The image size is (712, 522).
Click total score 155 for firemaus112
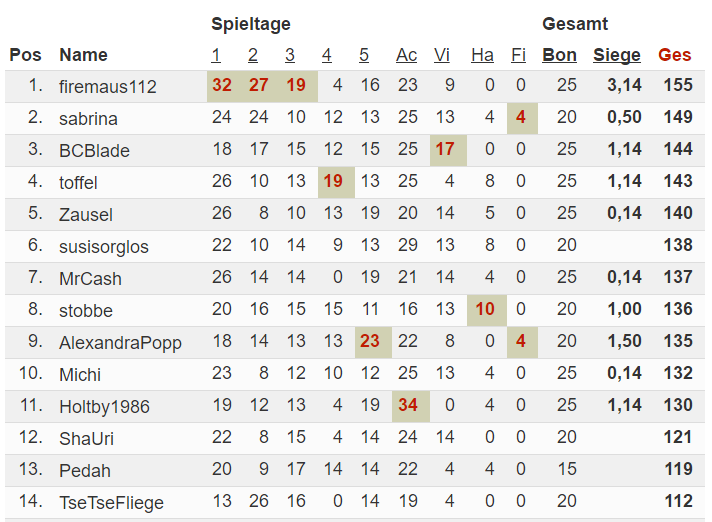[678, 85]
